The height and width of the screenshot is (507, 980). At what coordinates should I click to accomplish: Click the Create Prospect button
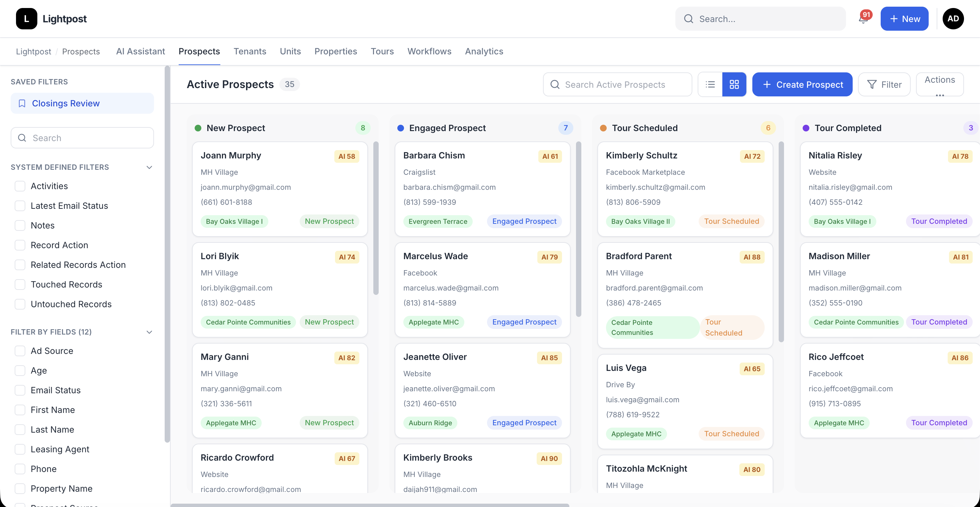click(x=802, y=84)
